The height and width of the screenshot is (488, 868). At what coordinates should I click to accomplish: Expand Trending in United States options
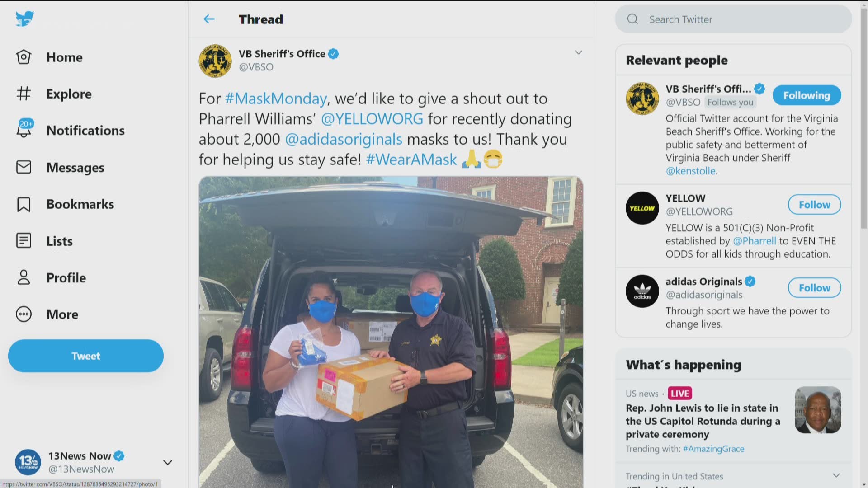coord(836,475)
